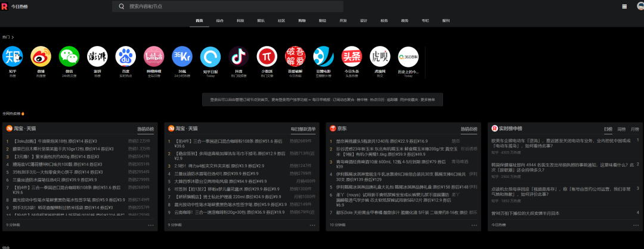Screen dimensions: 644x249
Task: Expand the 热门 section chevron
Action: [13, 38]
